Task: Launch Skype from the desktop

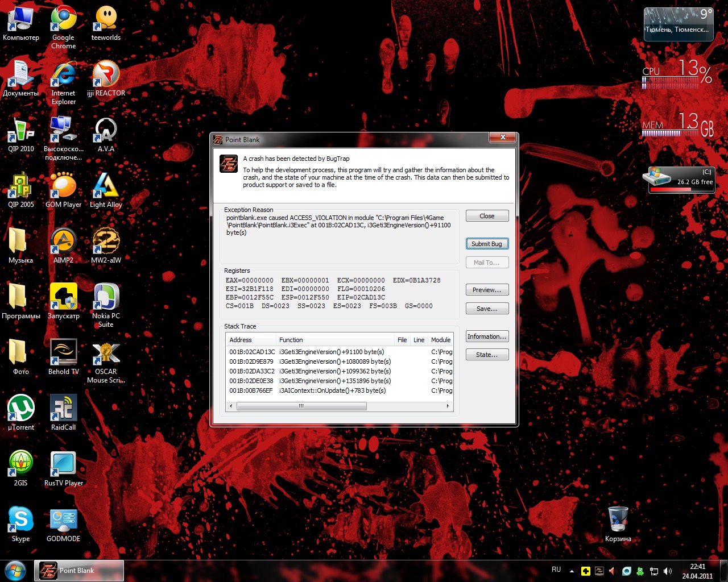Action: tap(21, 521)
